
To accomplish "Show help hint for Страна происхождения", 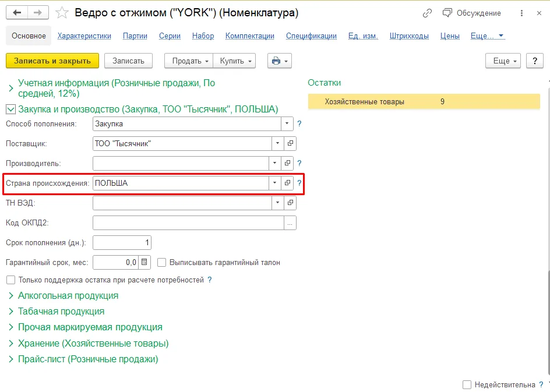I will point(299,183).
